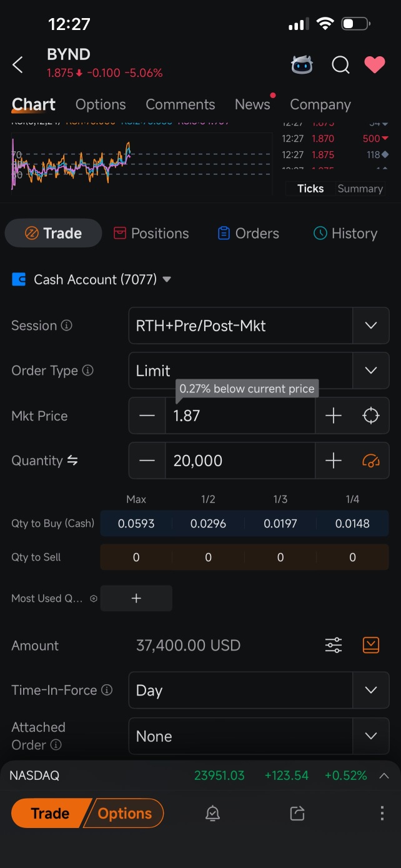
Task: Open the three-dot more menu
Action: 382,813
